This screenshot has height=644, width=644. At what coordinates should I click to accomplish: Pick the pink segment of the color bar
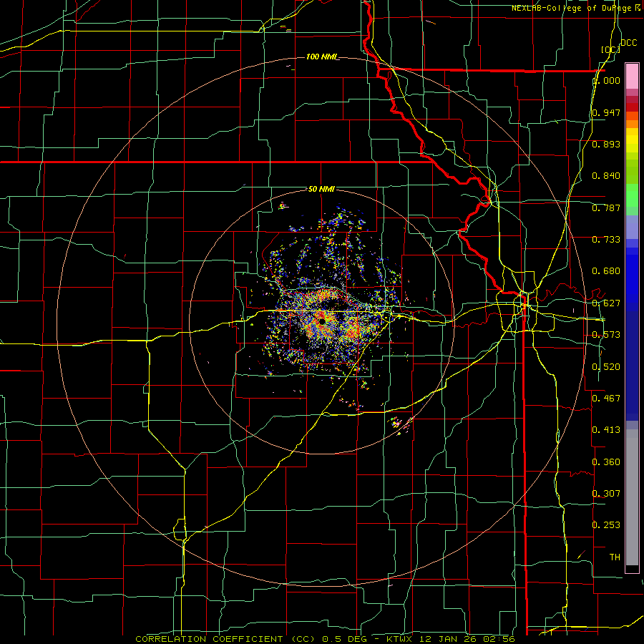632,76
